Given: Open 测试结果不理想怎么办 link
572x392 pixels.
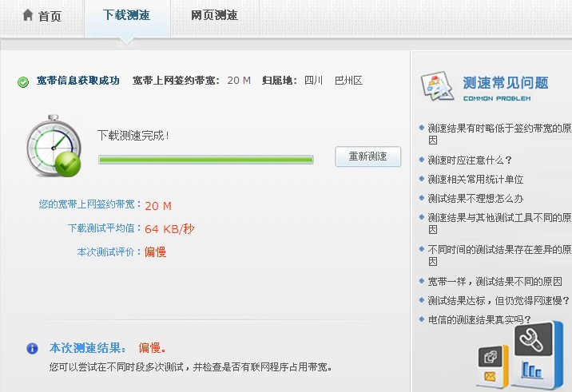Looking at the screenshot, I should coord(475,198).
